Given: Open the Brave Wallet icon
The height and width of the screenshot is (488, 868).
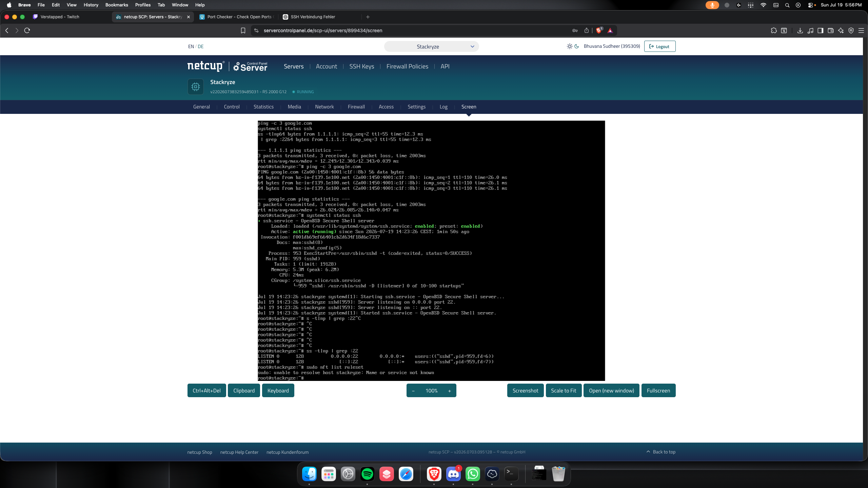Looking at the screenshot, I should point(831,30).
